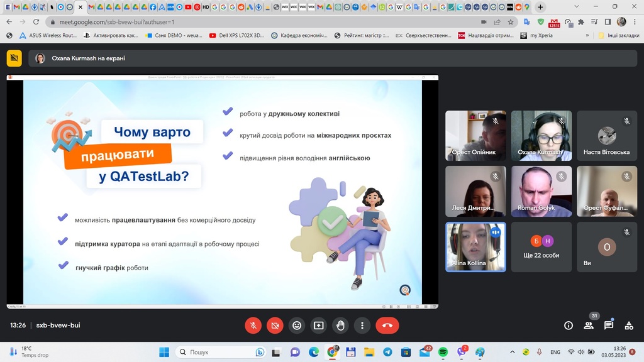Turn on the camera in Meet

tap(275, 326)
